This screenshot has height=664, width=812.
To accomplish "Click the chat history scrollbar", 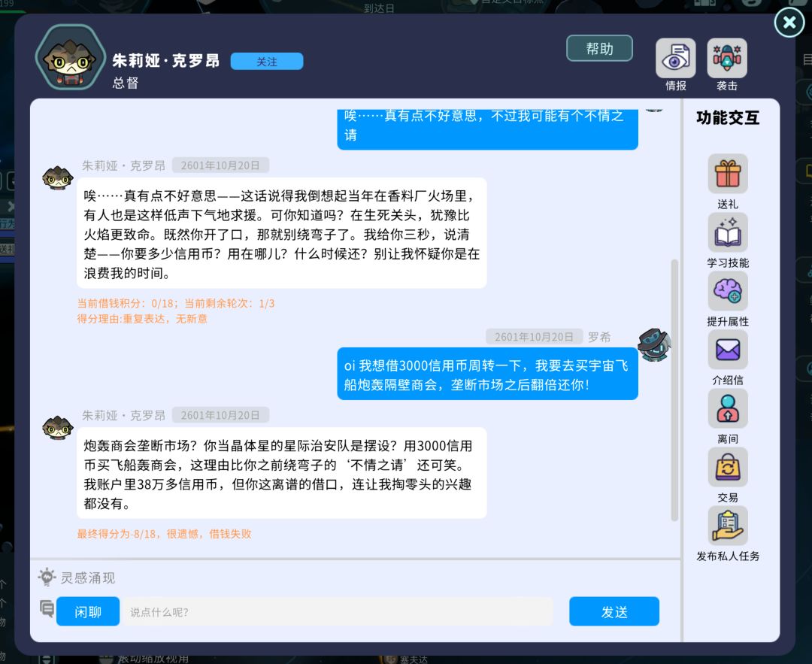I will click(x=674, y=390).
